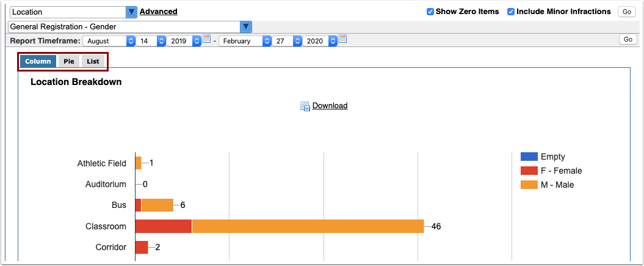Click the Corridor value 2

click(157, 248)
